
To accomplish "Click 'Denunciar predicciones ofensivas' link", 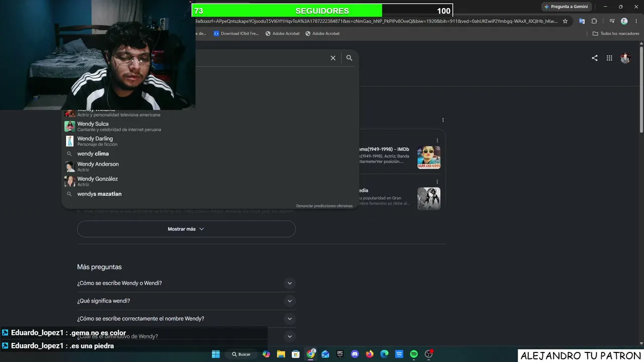I will pos(324,206).
